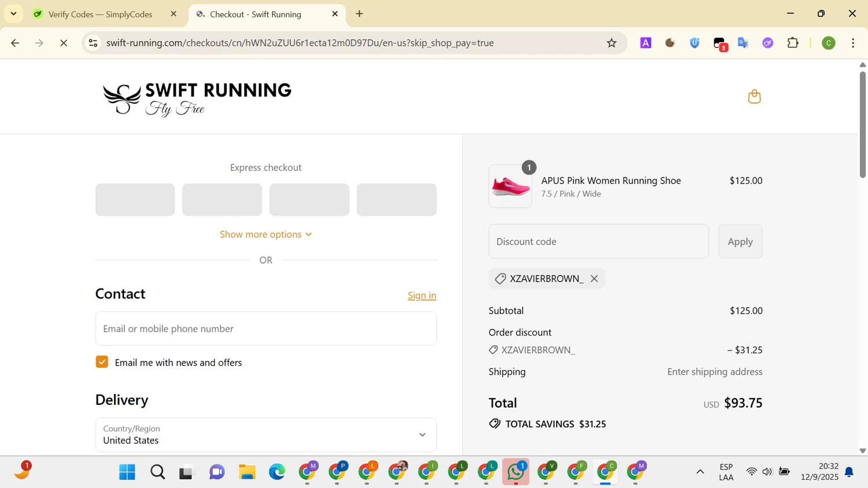Open Task View on the taskbar
The image size is (868, 488).
point(186,473)
